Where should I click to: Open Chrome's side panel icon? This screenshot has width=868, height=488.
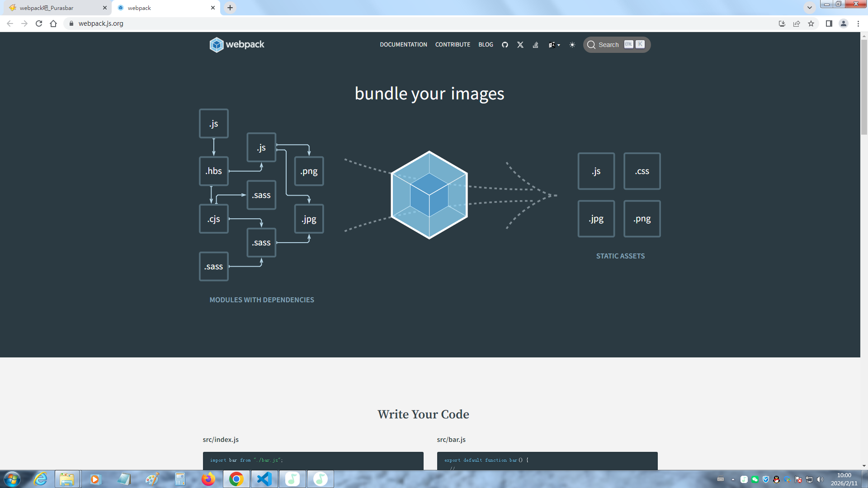pyautogui.click(x=829, y=23)
